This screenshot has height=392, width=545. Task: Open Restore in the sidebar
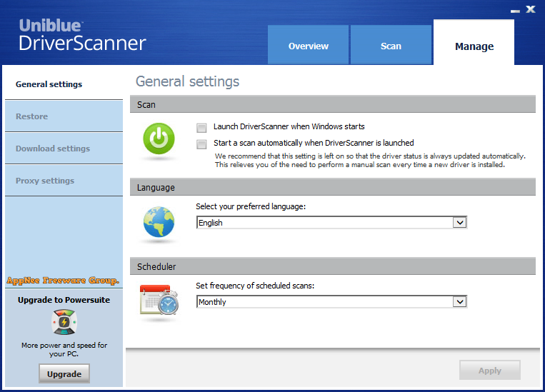pos(64,116)
